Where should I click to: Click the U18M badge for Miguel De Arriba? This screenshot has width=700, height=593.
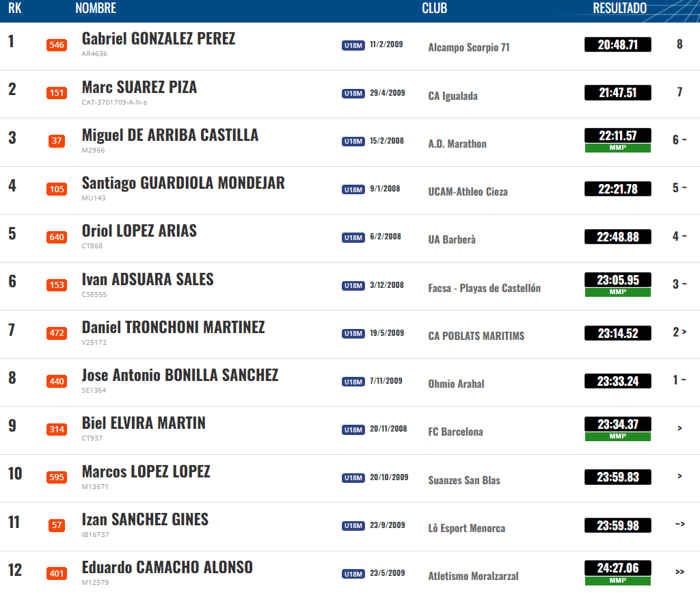pos(353,142)
